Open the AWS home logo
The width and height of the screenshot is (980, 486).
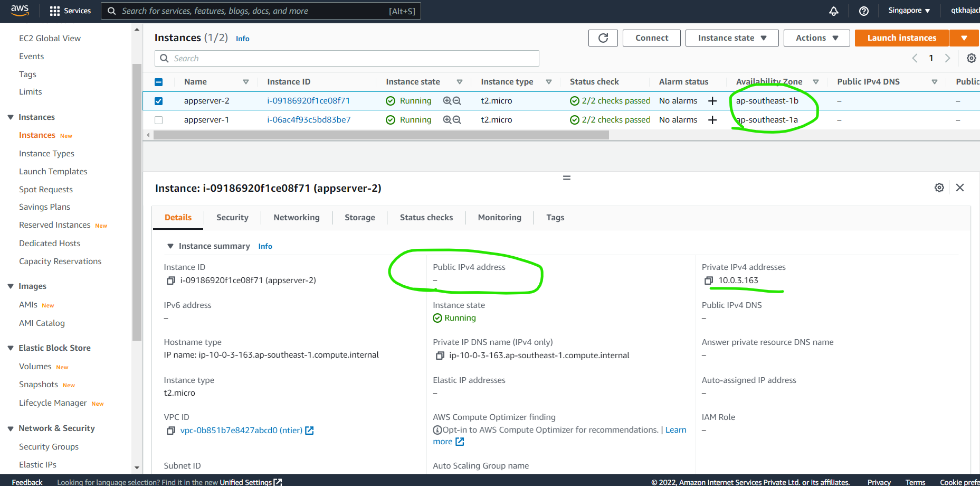click(20, 11)
